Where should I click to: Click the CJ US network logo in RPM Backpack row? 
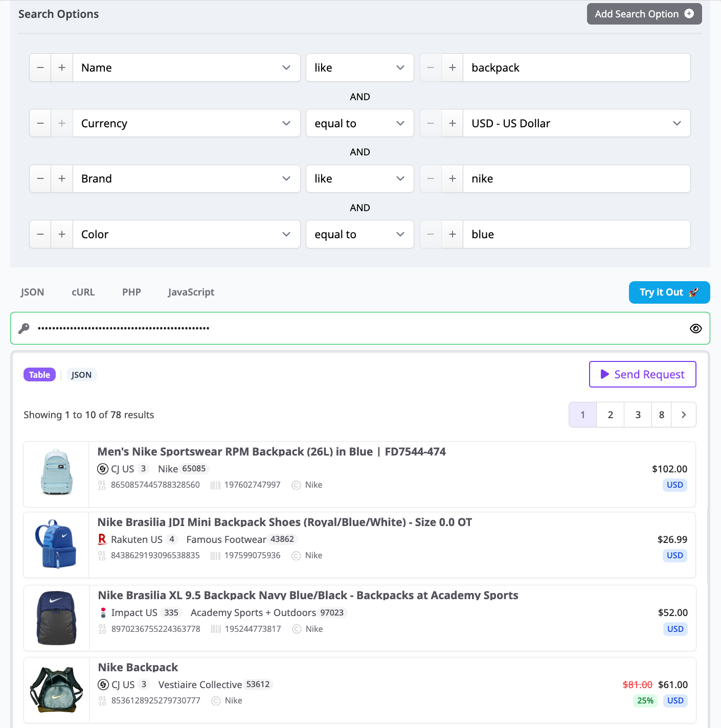pos(103,469)
